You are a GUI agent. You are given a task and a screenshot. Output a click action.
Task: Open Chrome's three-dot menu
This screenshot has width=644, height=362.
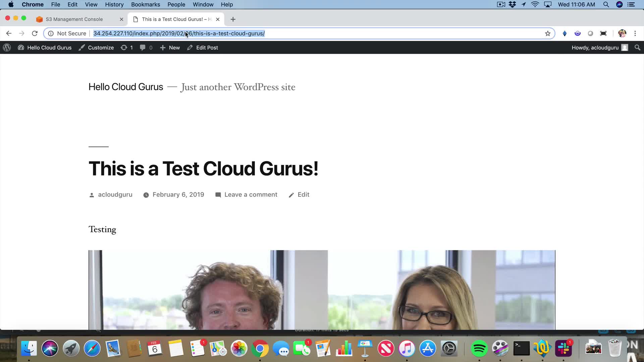click(x=635, y=34)
